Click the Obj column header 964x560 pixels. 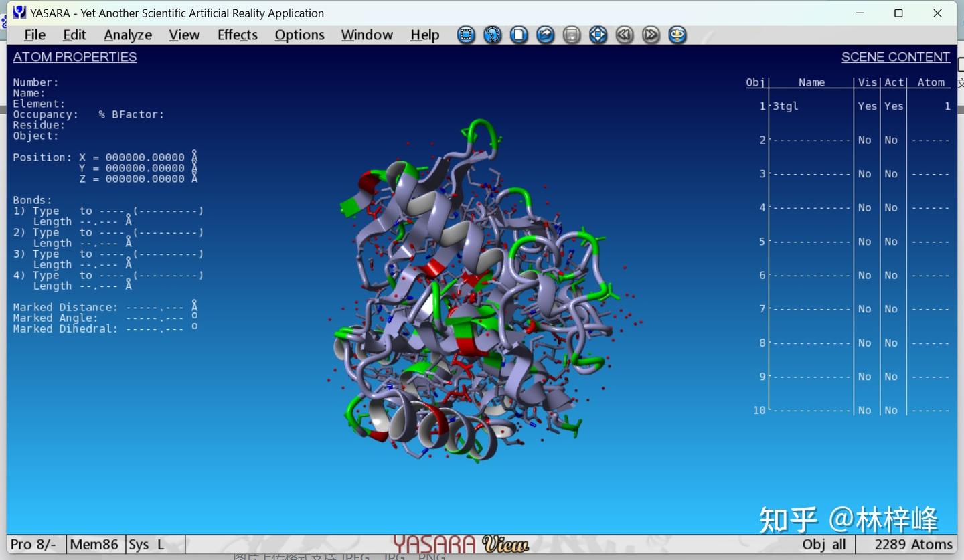[x=755, y=82]
